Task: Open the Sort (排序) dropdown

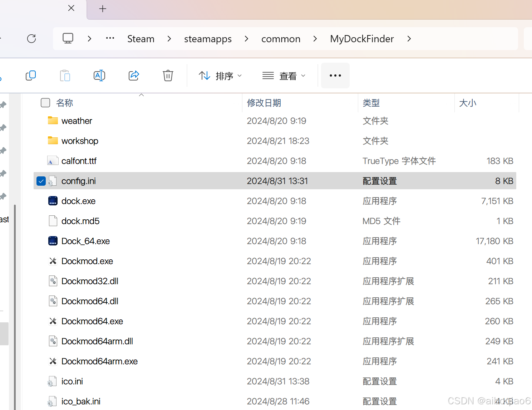Action: pos(220,76)
